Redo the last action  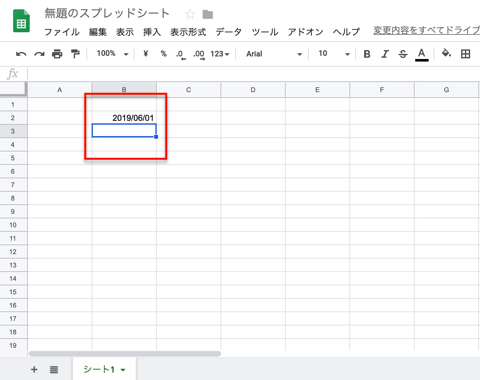coord(39,54)
